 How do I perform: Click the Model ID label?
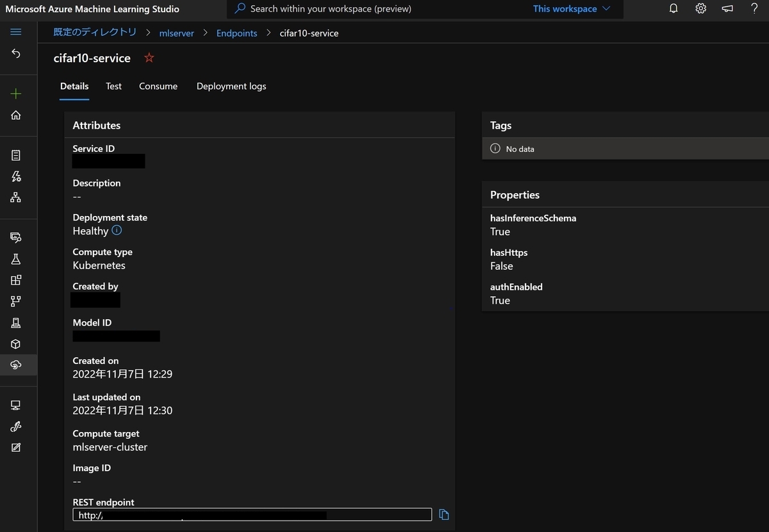pyautogui.click(x=92, y=323)
